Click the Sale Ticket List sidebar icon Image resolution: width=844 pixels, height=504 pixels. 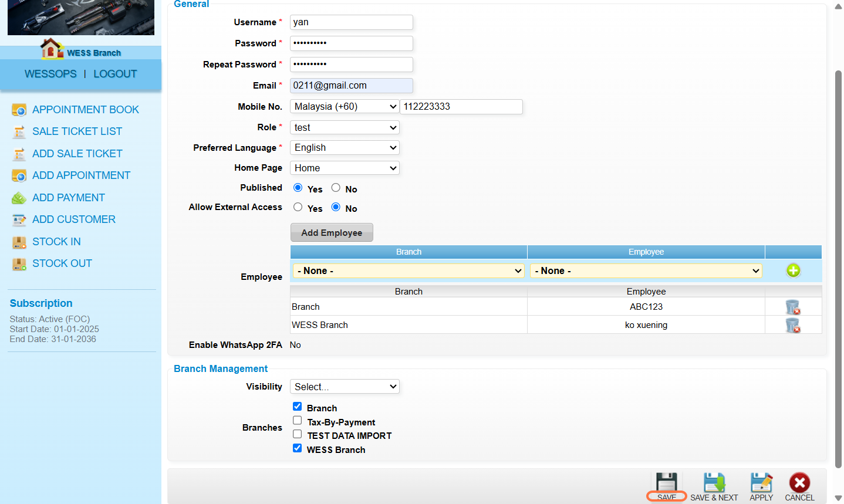pyautogui.click(x=19, y=132)
